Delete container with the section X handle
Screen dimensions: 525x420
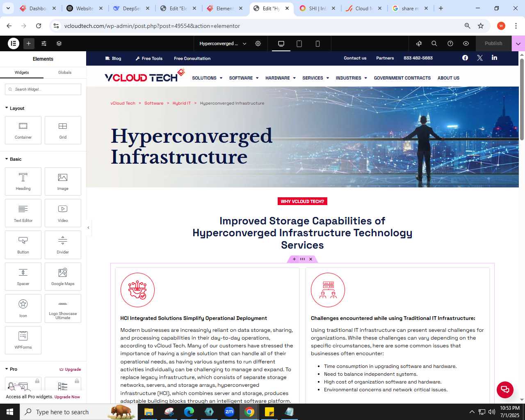(311, 259)
